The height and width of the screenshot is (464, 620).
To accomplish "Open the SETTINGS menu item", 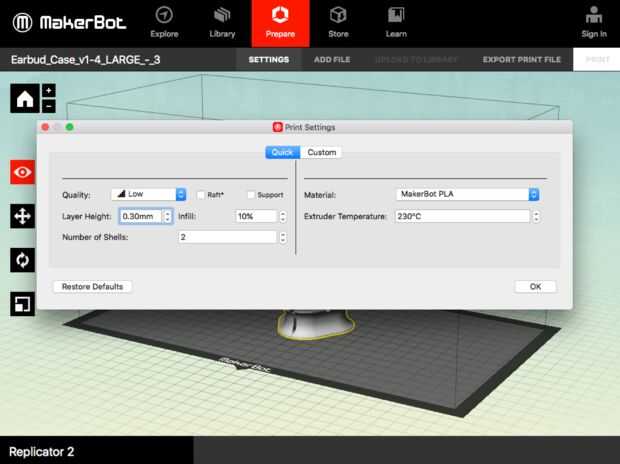I will pos(269,60).
